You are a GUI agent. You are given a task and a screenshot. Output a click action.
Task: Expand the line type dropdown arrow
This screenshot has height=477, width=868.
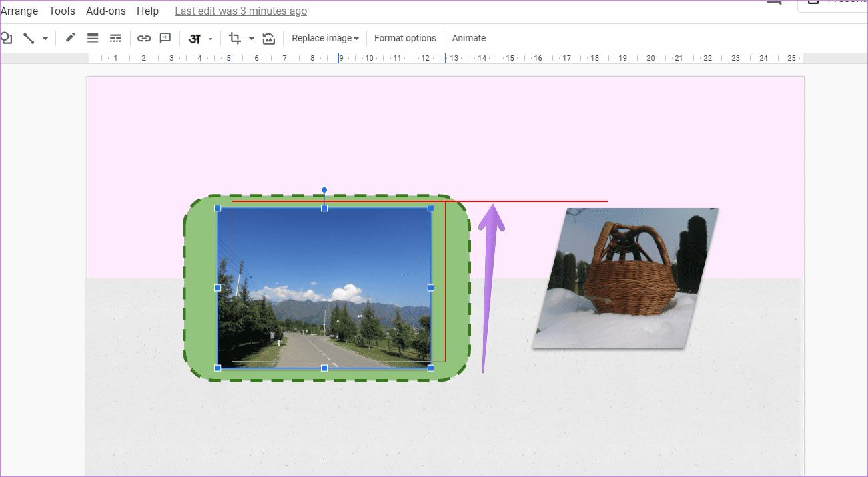45,39
